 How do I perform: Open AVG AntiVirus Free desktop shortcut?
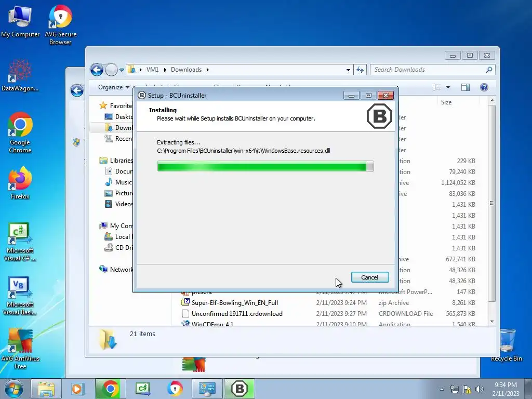pos(20,349)
